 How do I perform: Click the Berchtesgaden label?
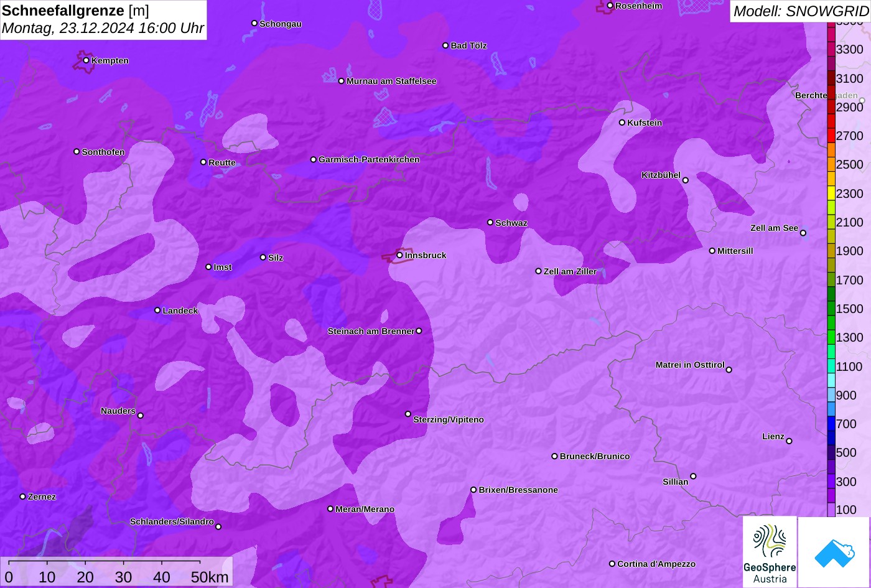pyautogui.click(x=826, y=96)
